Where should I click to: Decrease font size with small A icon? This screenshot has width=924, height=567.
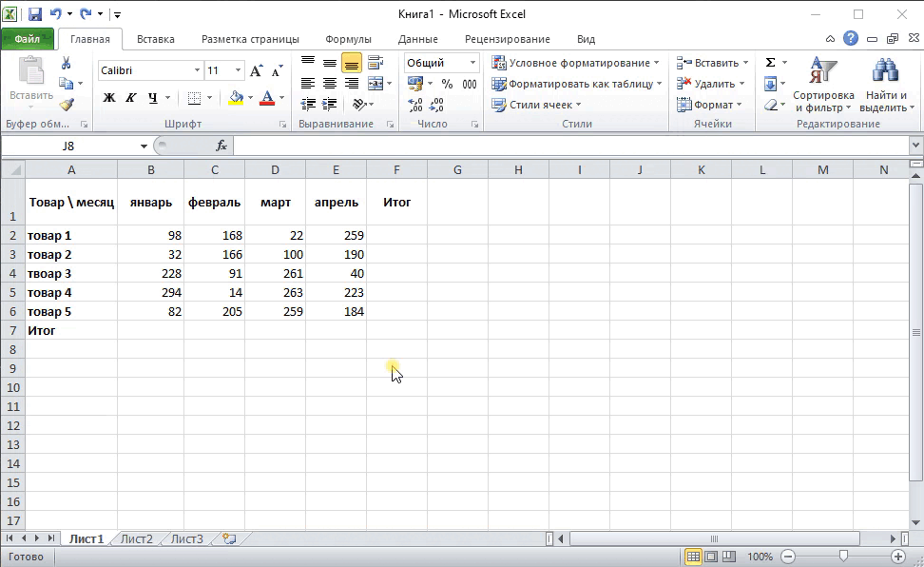pos(277,70)
